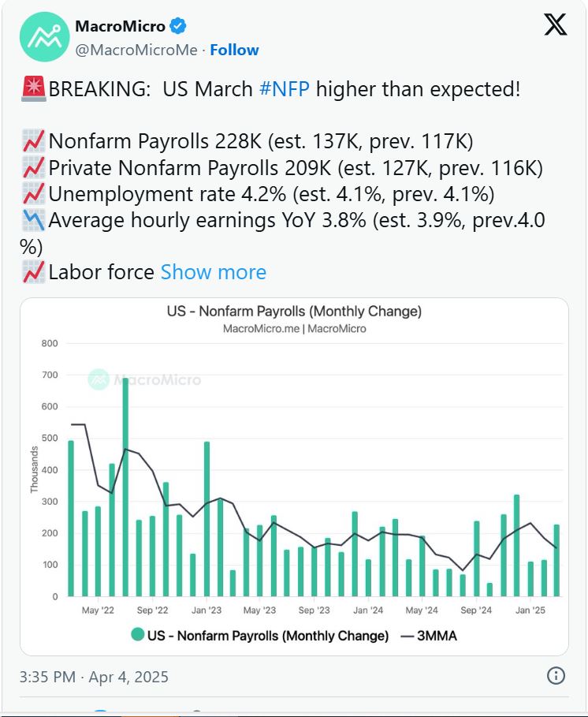Open the @MacroMicroMe handle
Viewport: 588px width, 717px height.
pyautogui.click(x=136, y=50)
